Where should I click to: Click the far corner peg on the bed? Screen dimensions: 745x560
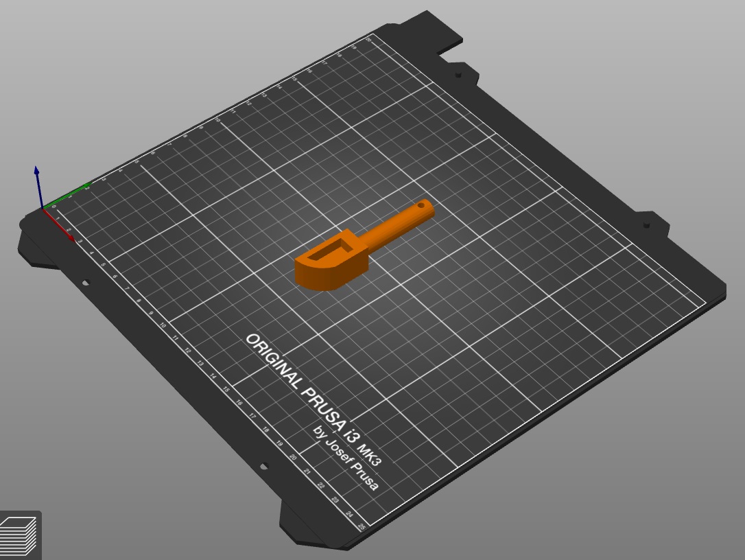coord(458,75)
